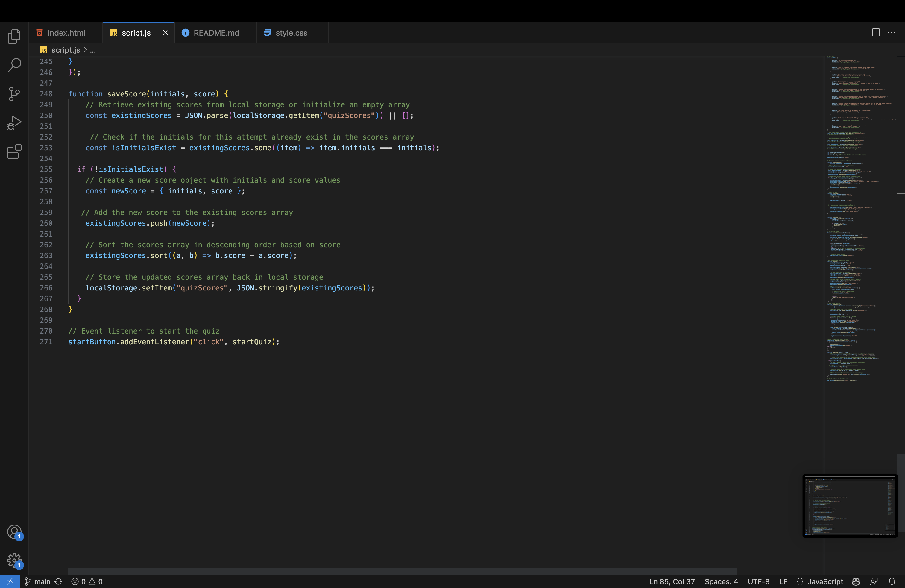This screenshot has width=905, height=588.
Task: Toggle the Split Editor layout icon
Action: pyautogui.click(x=875, y=33)
